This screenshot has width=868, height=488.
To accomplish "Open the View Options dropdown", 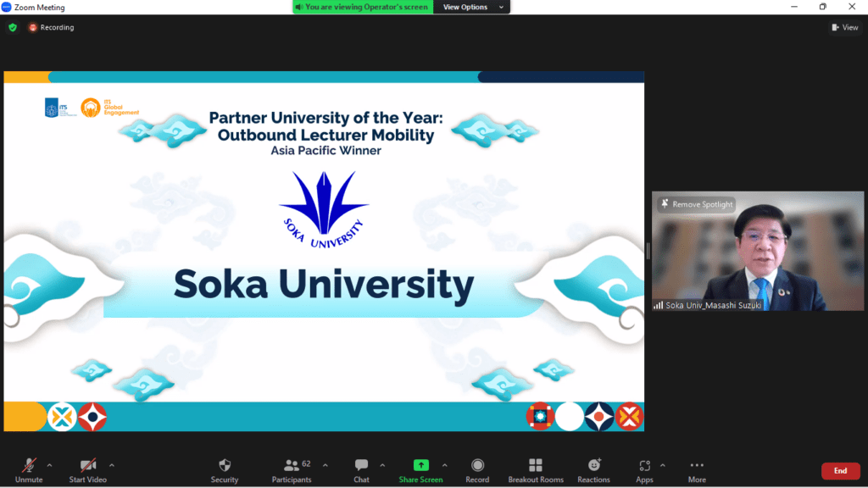I will [472, 7].
